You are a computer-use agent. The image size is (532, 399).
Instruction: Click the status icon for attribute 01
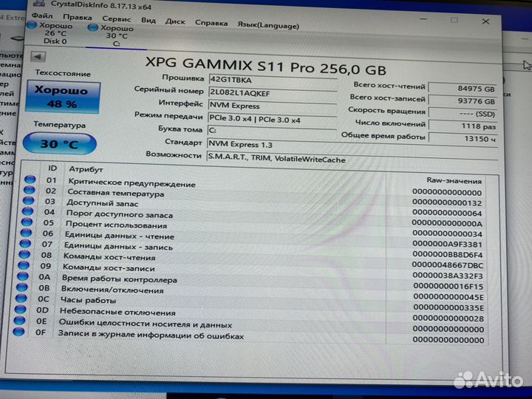click(x=30, y=180)
